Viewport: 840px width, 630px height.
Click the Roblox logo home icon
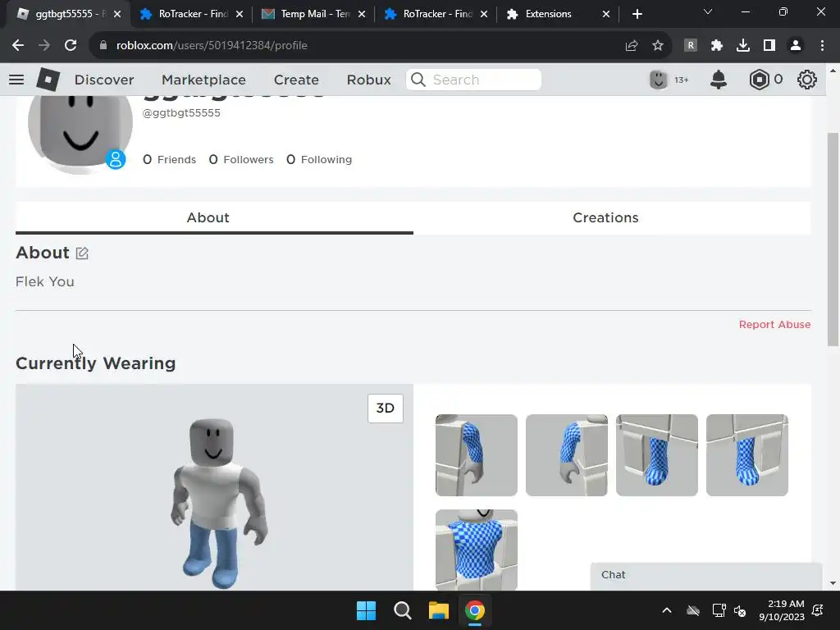pos(48,80)
